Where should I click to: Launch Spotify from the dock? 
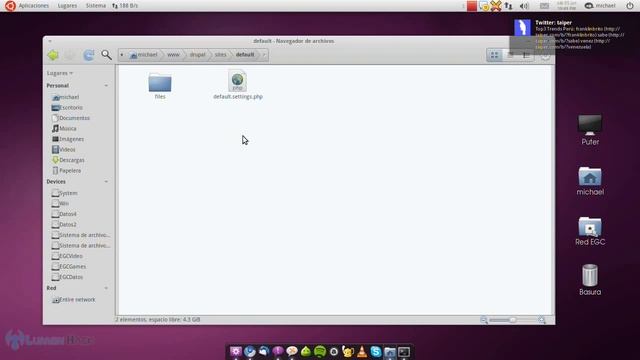320,351
